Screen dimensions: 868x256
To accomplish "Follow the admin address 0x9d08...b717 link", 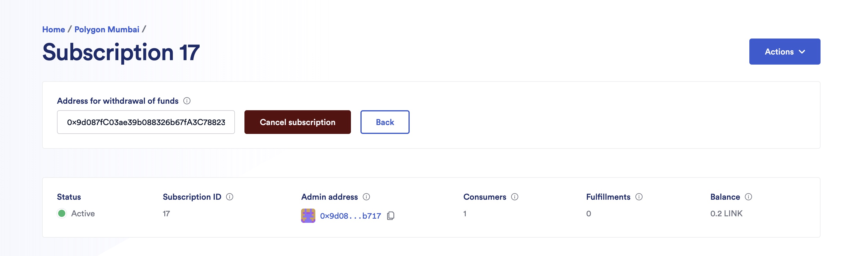I will [x=350, y=216].
